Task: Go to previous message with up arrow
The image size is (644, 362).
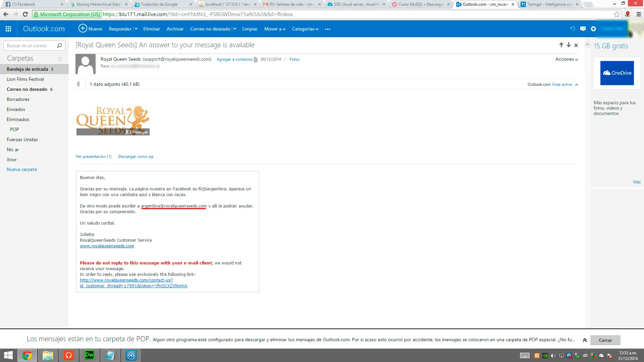Action: click(561, 45)
